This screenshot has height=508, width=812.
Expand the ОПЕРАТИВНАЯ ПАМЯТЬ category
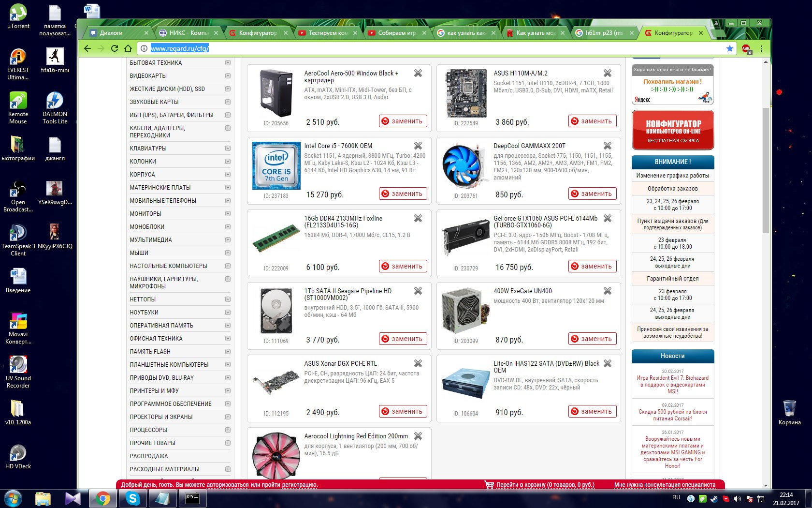[228, 326]
